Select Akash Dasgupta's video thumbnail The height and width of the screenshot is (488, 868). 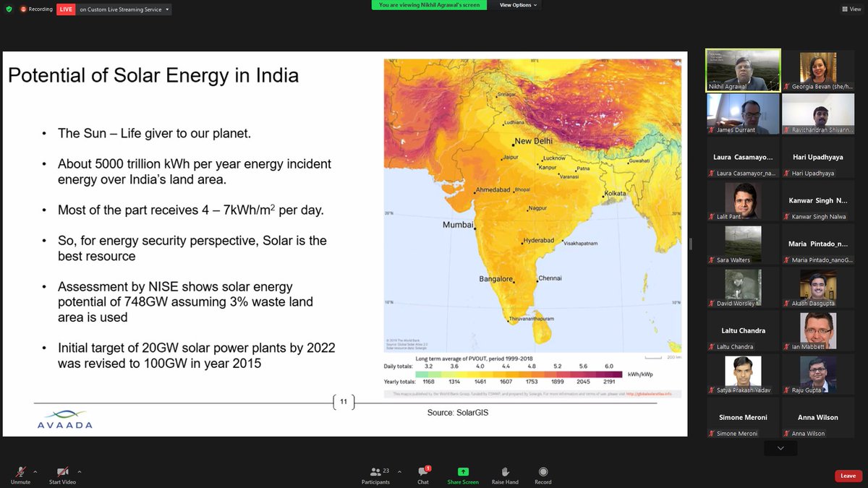[x=818, y=287]
